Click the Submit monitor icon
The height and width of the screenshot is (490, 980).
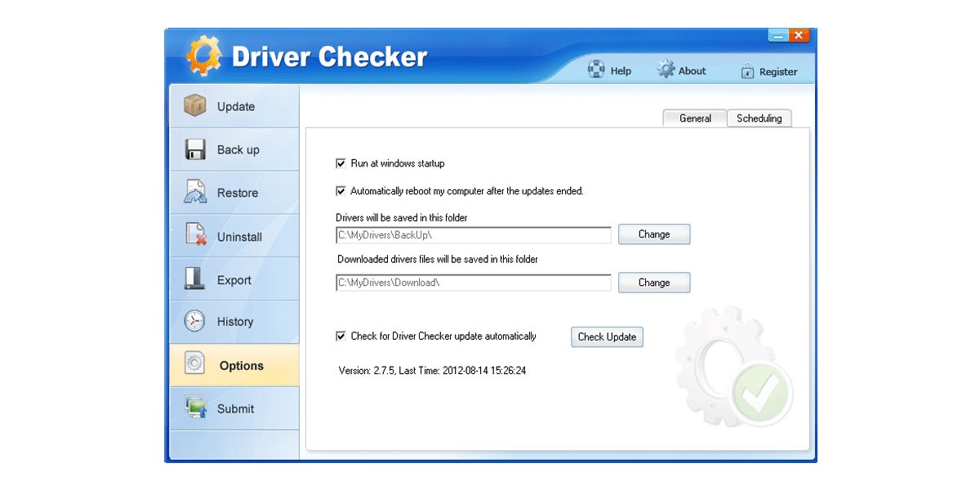pyautogui.click(x=195, y=408)
